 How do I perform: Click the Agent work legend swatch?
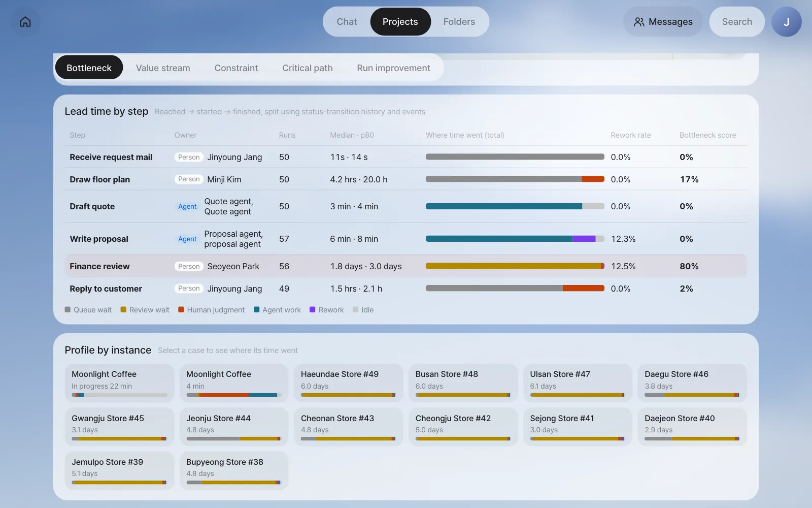(257, 309)
